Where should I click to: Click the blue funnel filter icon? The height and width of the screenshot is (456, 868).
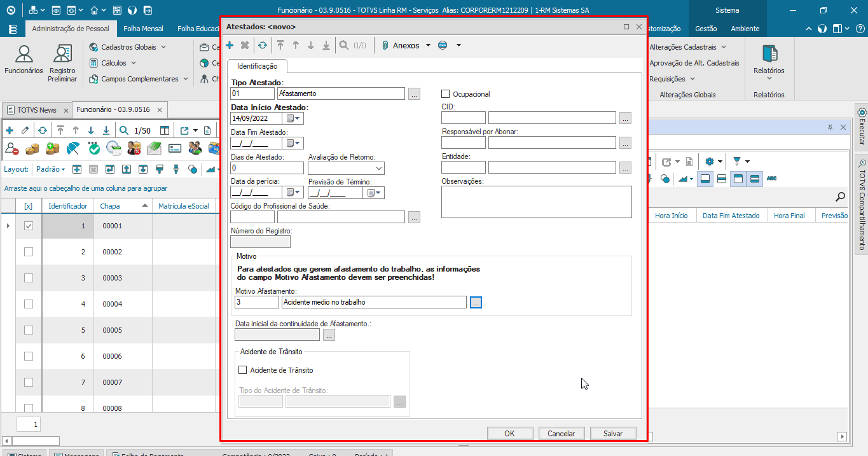pos(737,162)
